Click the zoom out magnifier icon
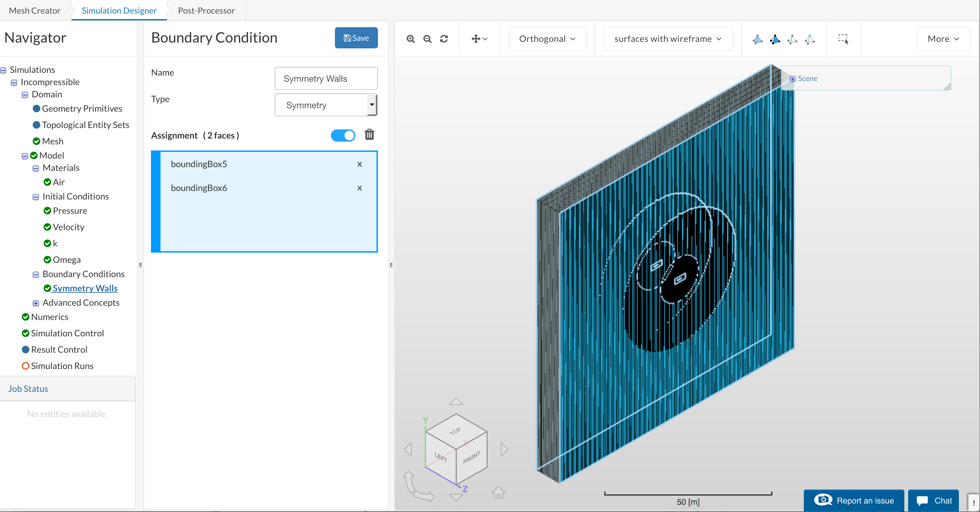Image resolution: width=980 pixels, height=512 pixels. pyautogui.click(x=427, y=39)
